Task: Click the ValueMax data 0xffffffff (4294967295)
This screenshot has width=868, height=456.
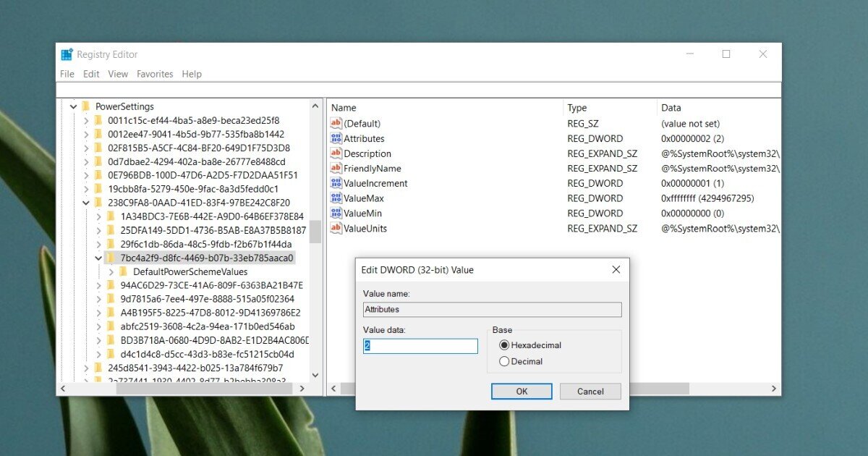Action: click(x=707, y=198)
